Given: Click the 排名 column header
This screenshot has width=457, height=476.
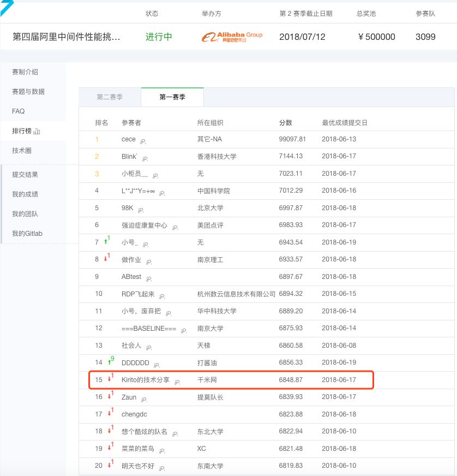Looking at the screenshot, I should point(101,123).
